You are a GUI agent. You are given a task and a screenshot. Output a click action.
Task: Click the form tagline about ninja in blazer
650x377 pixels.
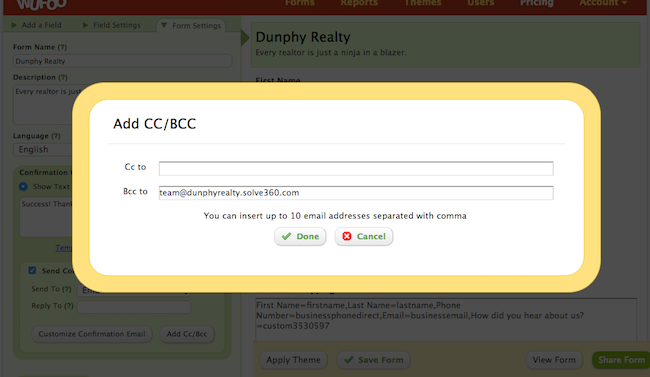[331, 53]
